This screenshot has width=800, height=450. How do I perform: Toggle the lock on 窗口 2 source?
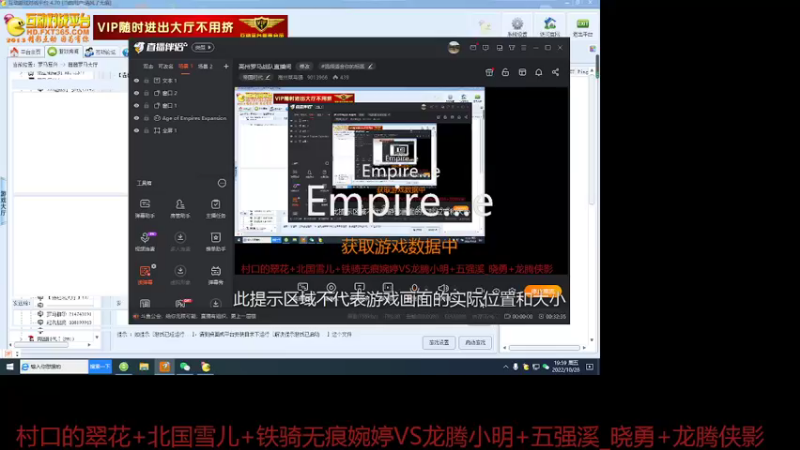pos(146,93)
